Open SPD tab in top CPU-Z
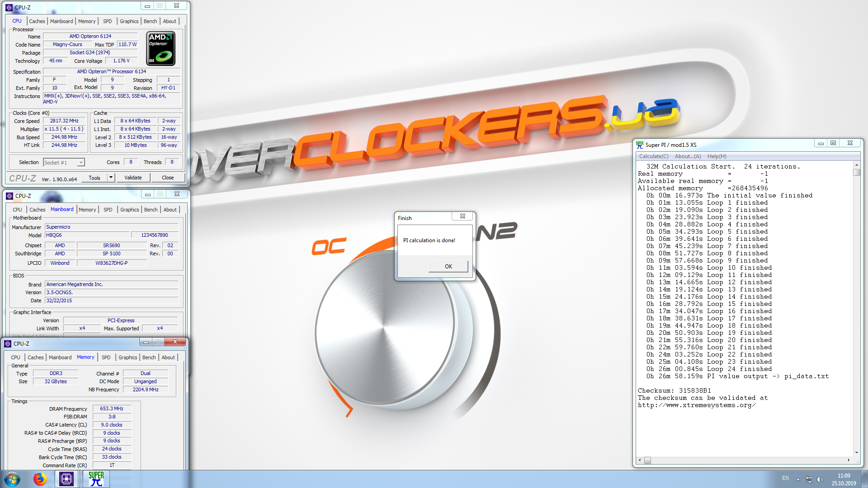Viewport: 868px width, 488px height. pyautogui.click(x=107, y=21)
